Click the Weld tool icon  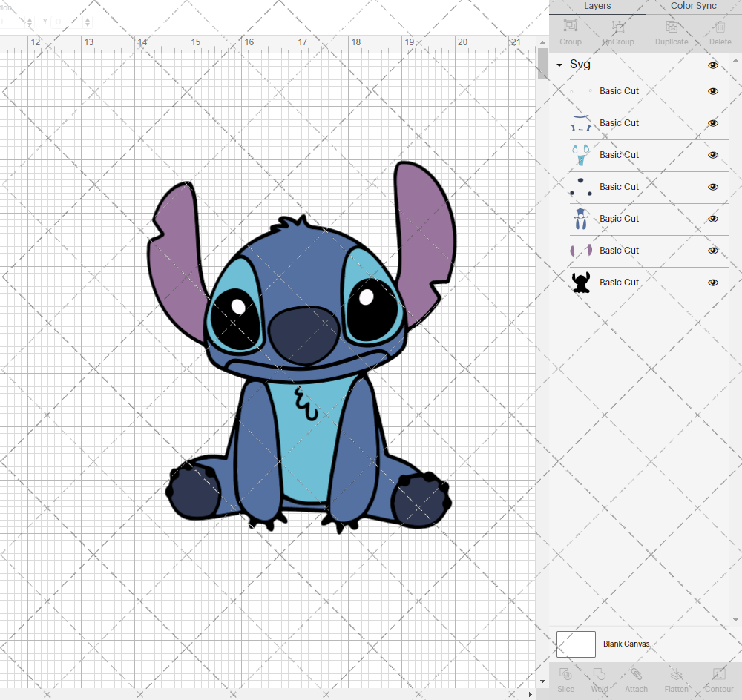tap(599, 673)
